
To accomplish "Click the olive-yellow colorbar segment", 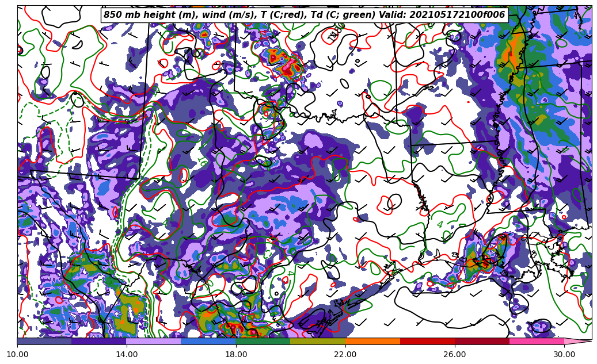I will pos(318,341).
